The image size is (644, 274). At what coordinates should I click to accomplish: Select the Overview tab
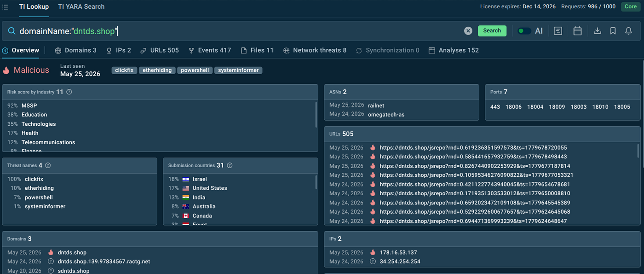pos(21,50)
